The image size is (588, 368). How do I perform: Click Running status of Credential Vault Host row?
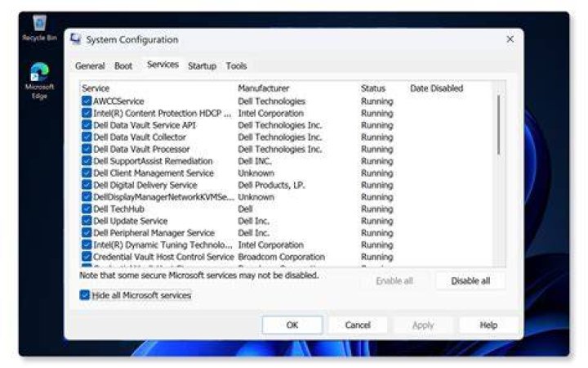tap(376, 257)
